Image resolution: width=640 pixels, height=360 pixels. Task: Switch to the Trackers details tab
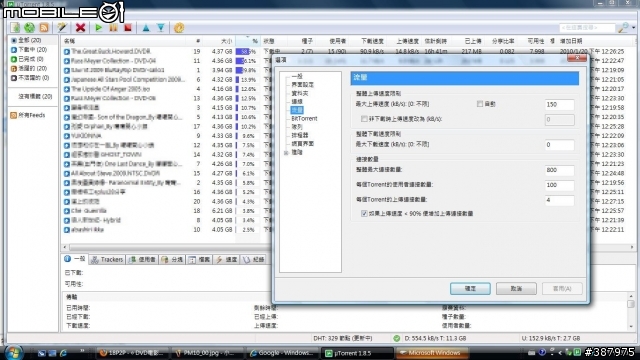tap(107, 260)
